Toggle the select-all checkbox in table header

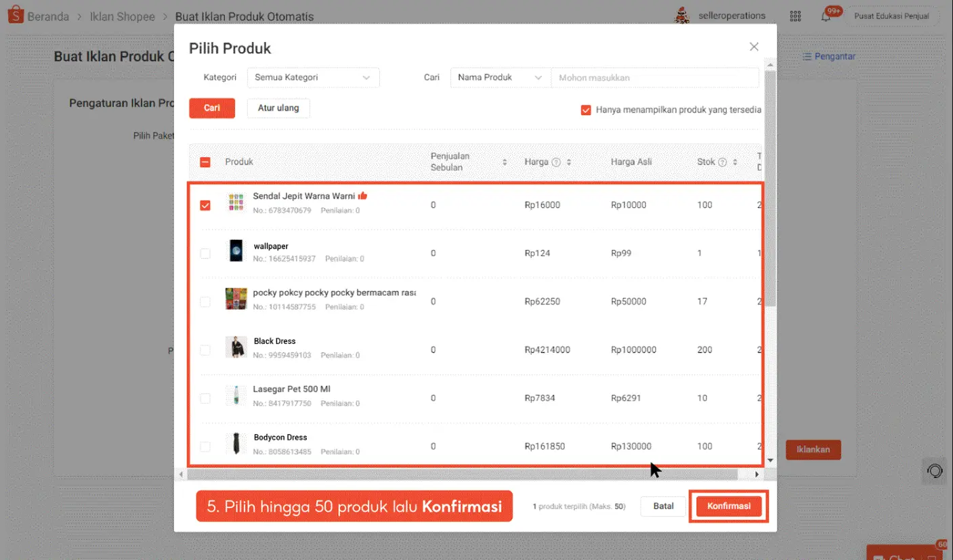point(205,163)
